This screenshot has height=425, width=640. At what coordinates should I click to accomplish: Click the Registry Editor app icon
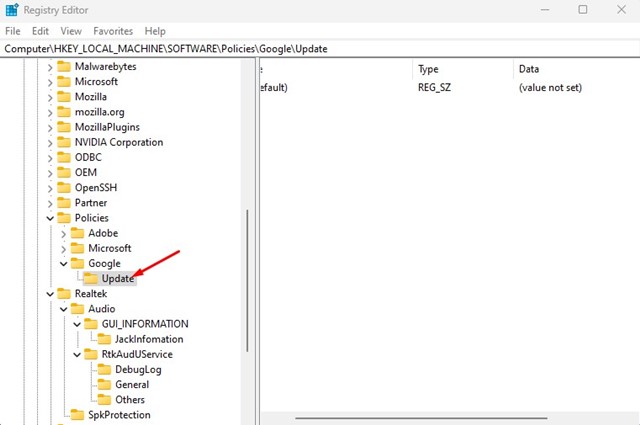pyautogui.click(x=12, y=9)
